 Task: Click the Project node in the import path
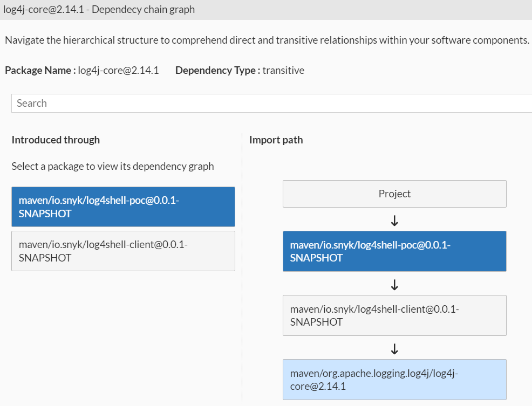[x=394, y=194]
